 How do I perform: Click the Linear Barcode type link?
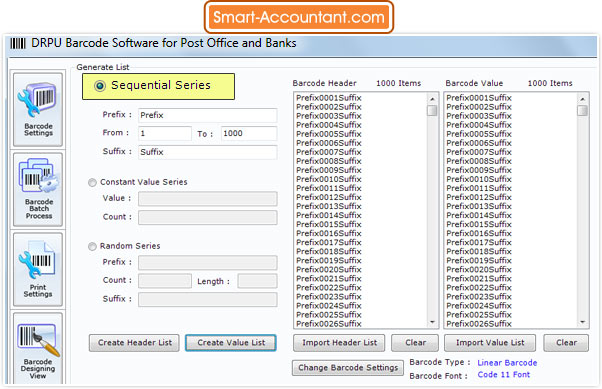click(x=507, y=363)
